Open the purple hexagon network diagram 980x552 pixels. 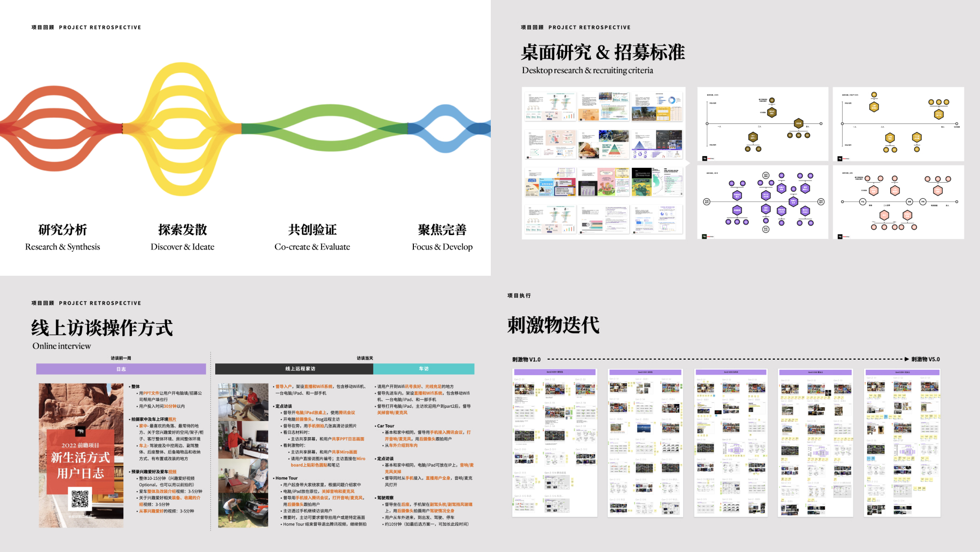point(762,202)
